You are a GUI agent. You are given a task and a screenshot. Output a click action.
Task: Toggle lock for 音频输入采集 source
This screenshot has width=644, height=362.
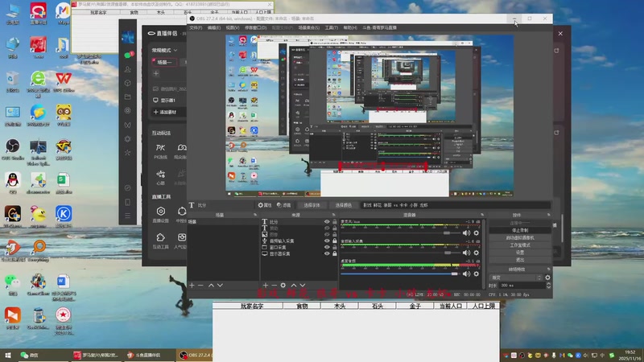334,241
